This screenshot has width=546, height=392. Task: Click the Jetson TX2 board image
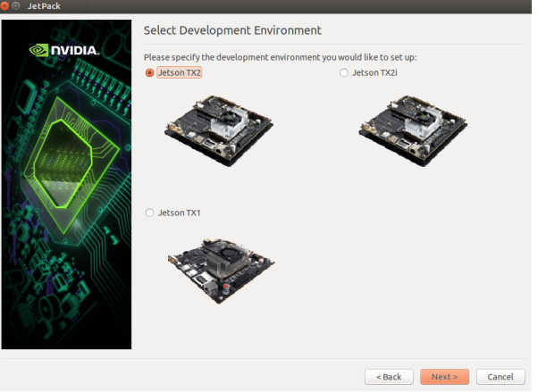[x=219, y=130]
